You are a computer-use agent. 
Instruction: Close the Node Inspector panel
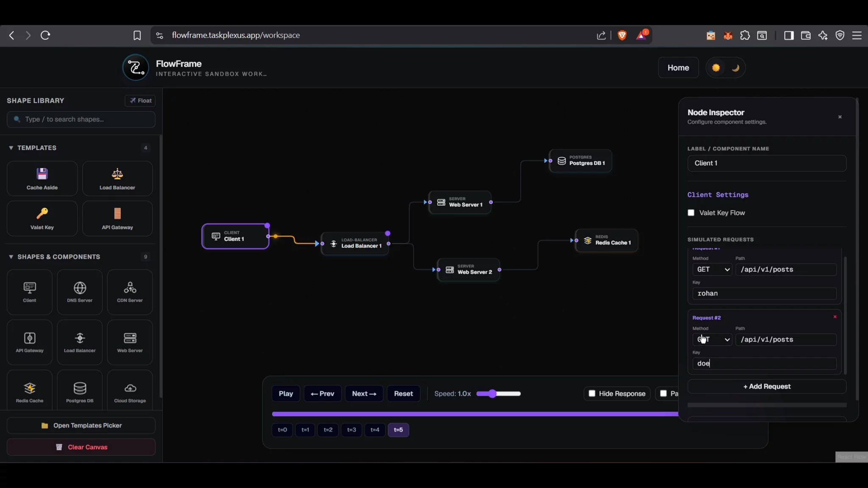pyautogui.click(x=840, y=117)
